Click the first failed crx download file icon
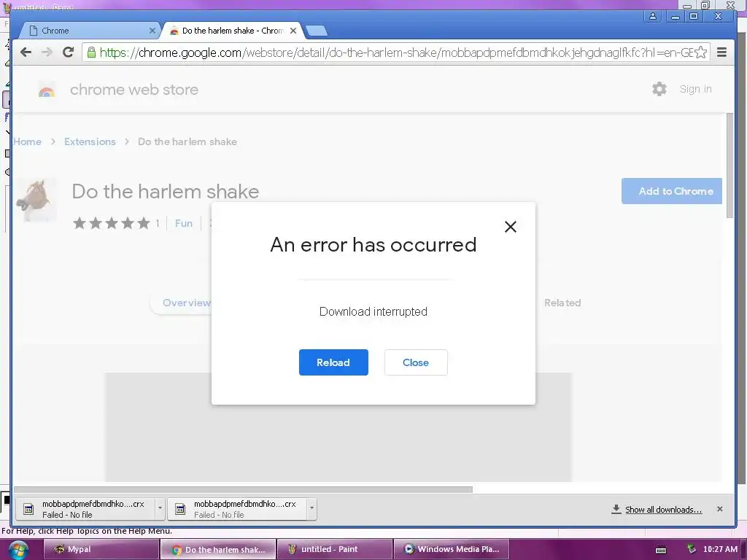Viewport: 747px width, 560px height. 28,509
